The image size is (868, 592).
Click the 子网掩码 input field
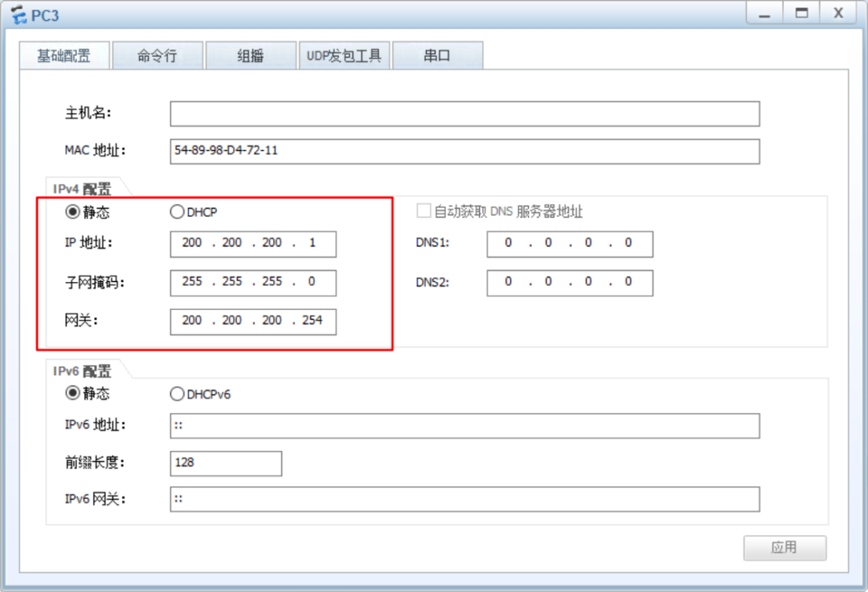tap(253, 283)
